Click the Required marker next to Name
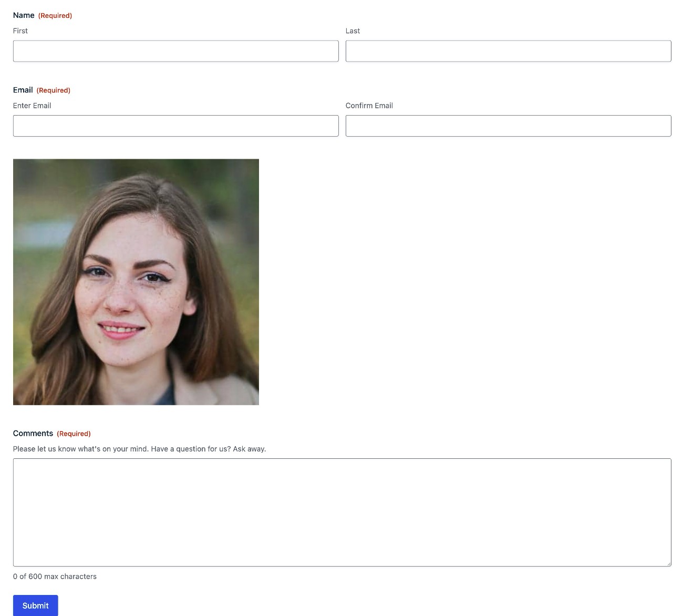 pyautogui.click(x=55, y=15)
